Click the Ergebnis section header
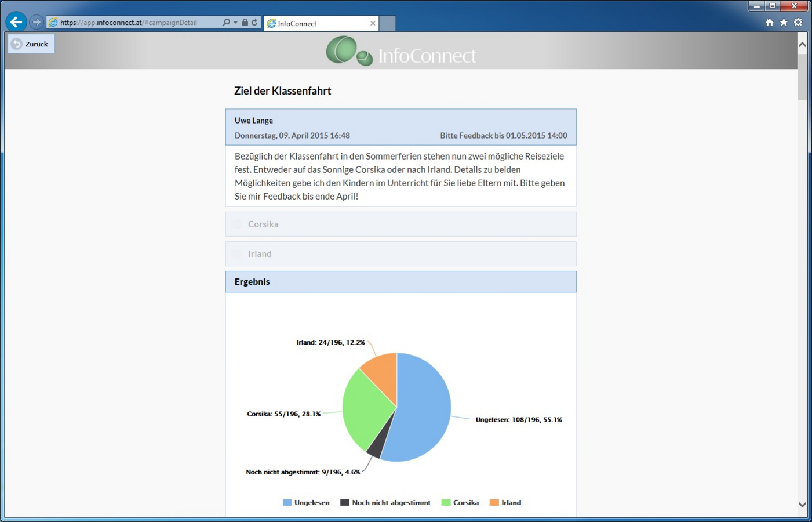The height and width of the screenshot is (522, 812). 401,281
